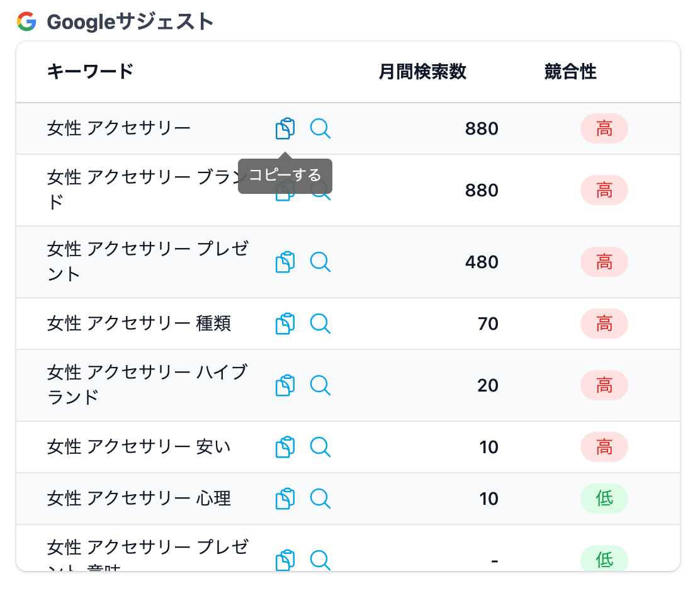Viewport: 700px width, 593px height.
Task: Copy keyword 女性 アクセサリー with clipboard icon
Action: tap(285, 128)
